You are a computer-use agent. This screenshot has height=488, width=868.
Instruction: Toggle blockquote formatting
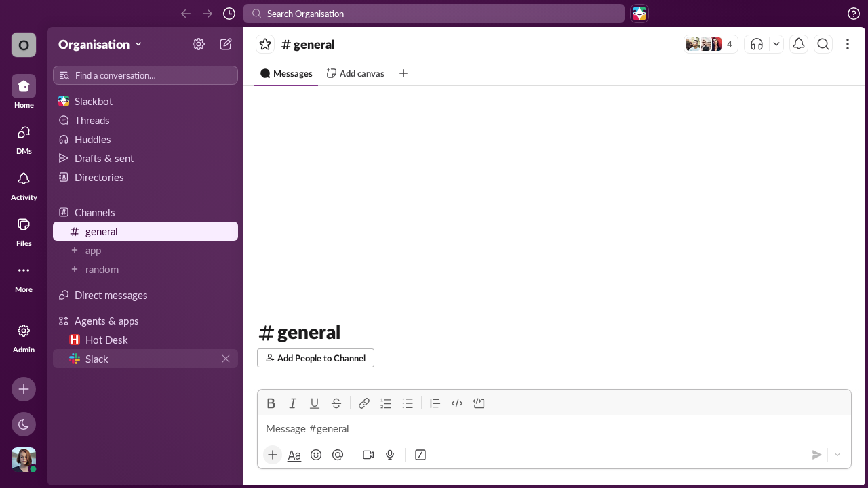coord(435,403)
